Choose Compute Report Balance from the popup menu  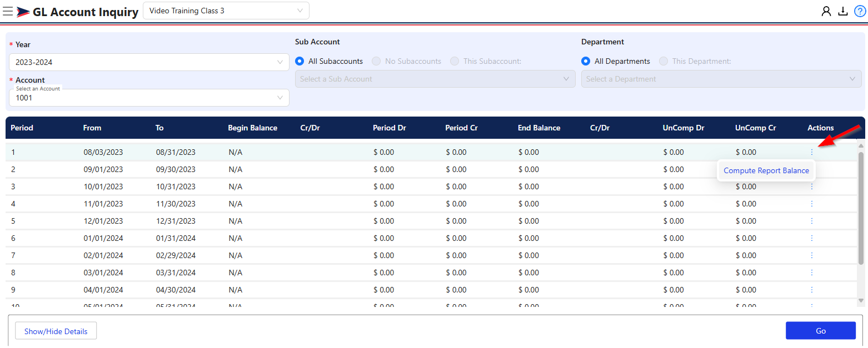point(766,170)
